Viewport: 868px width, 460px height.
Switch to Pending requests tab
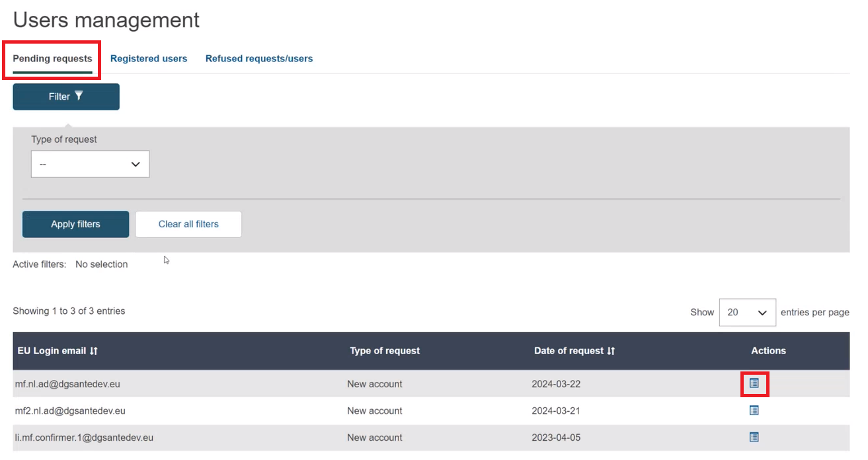pyautogui.click(x=52, y=59)
